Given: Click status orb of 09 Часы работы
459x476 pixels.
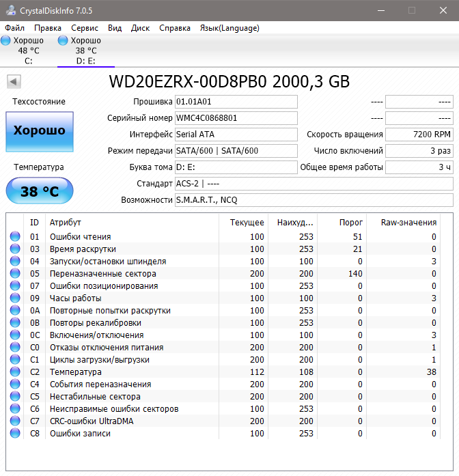Looking at the screenshot, I should point(15,298).
